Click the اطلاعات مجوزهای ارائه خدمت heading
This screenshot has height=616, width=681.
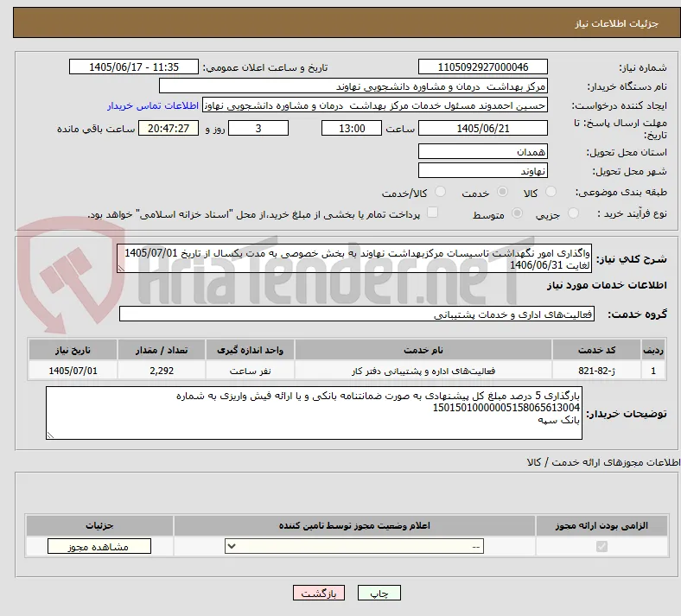click(604, 462)
